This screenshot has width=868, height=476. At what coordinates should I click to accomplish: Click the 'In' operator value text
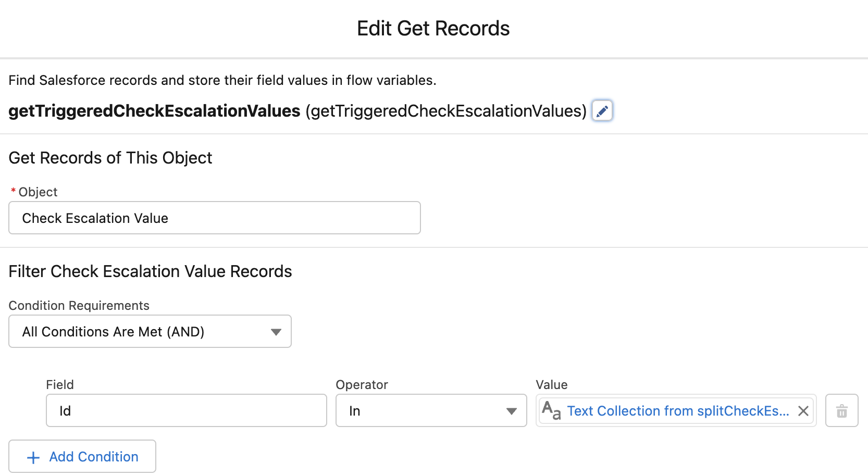(x=355, y=411)
